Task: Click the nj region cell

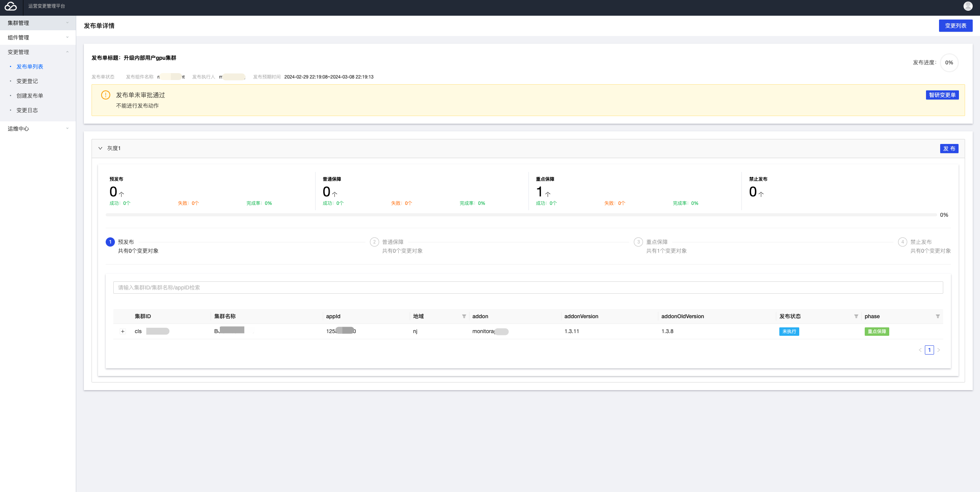Action: tap(415, 331)
